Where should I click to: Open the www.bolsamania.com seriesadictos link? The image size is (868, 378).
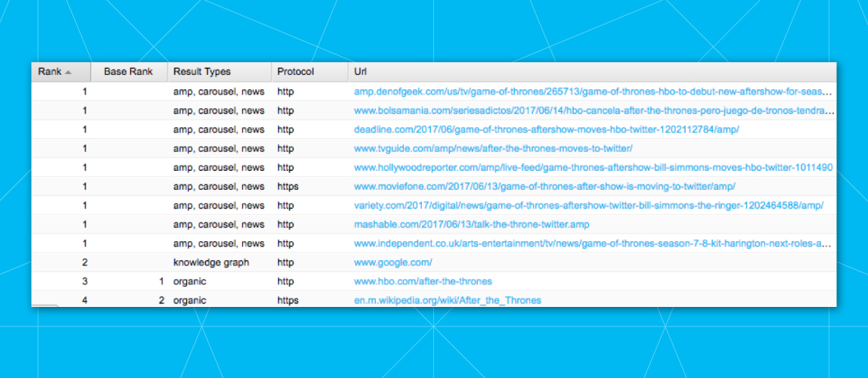click(x=594, y=110)
